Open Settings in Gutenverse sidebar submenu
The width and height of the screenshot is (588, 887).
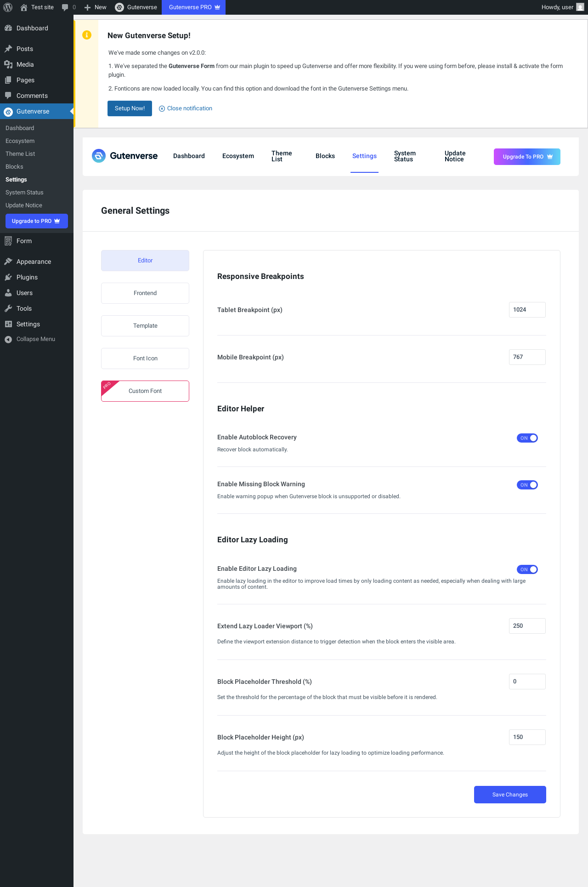pyautogui.click(x=16, y=180)
